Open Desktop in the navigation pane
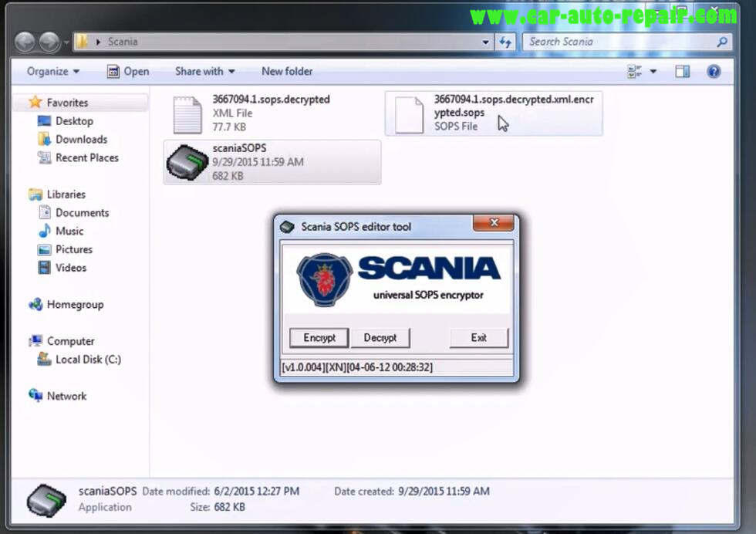 (74, 121)
